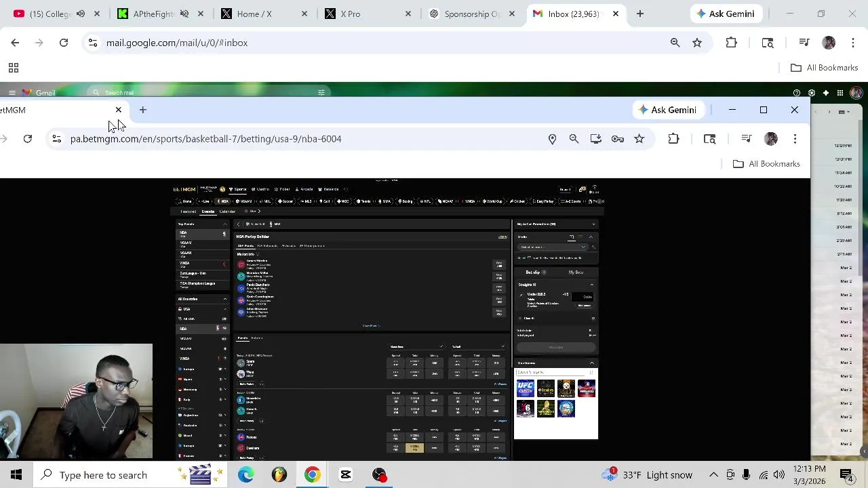Screen dimensions: 868x488
Task: Click Windows Start button
Action: (16, 475)
